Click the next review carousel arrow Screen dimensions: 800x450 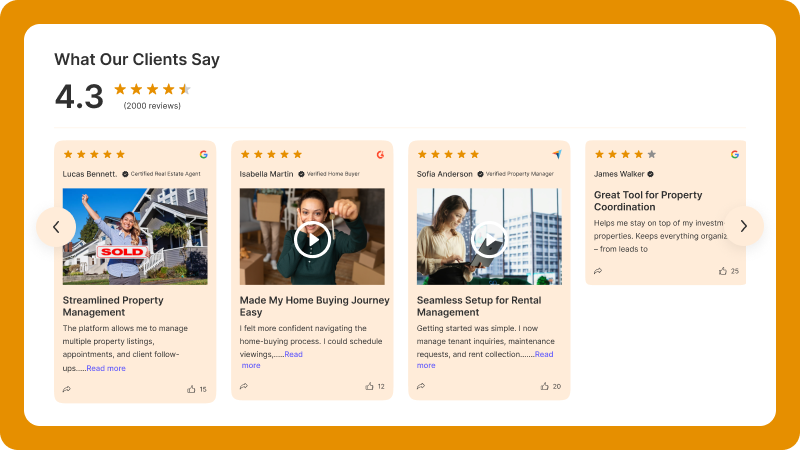coord(743,226)
